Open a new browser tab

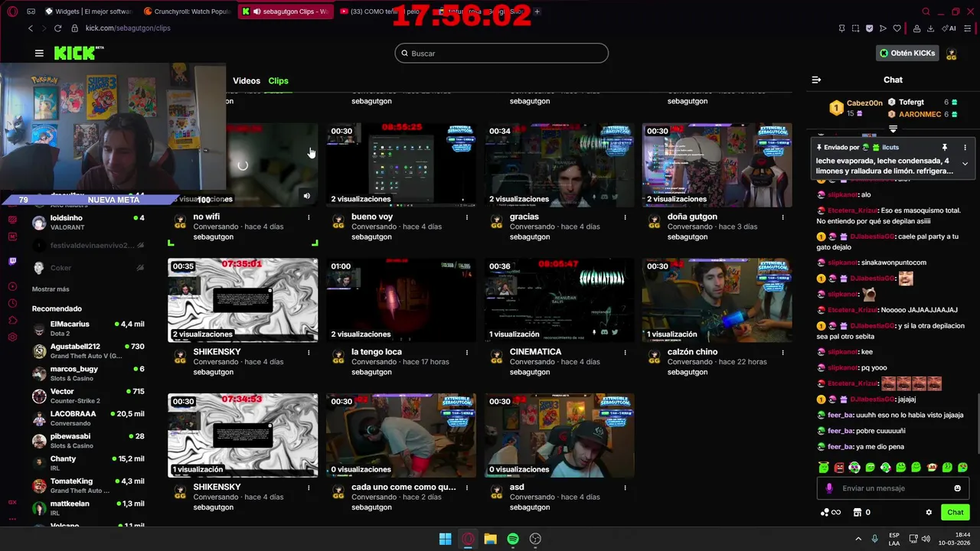pos(537,11)
